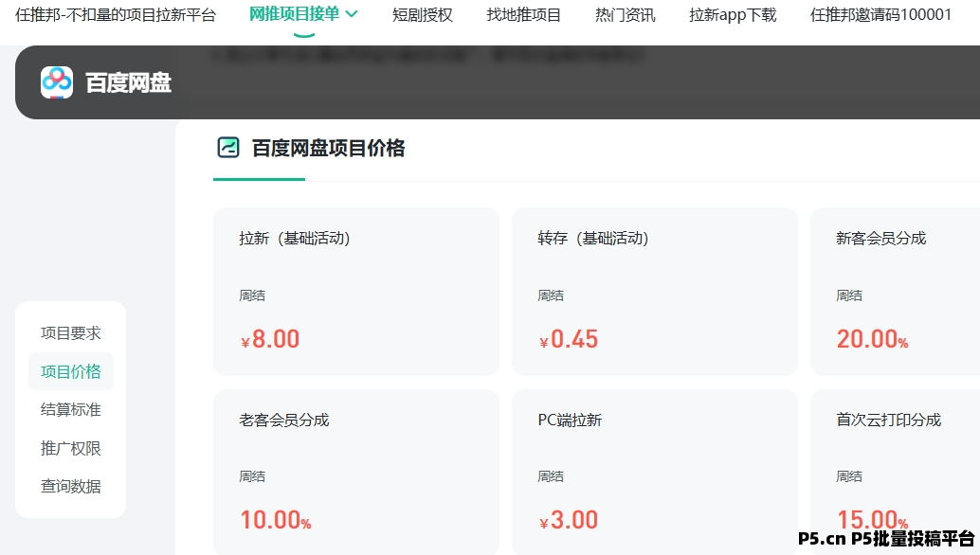Click the 任推邦-不扣量的项目拉新平台 site title
This screenshot has height=555, width=980.
tap(116, 14)
